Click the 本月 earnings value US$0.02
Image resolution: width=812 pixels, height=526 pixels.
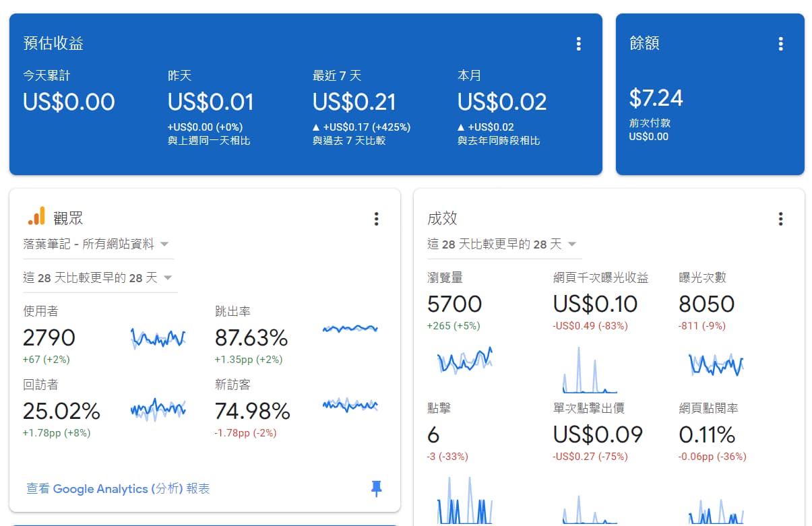[x=501, y=102]
